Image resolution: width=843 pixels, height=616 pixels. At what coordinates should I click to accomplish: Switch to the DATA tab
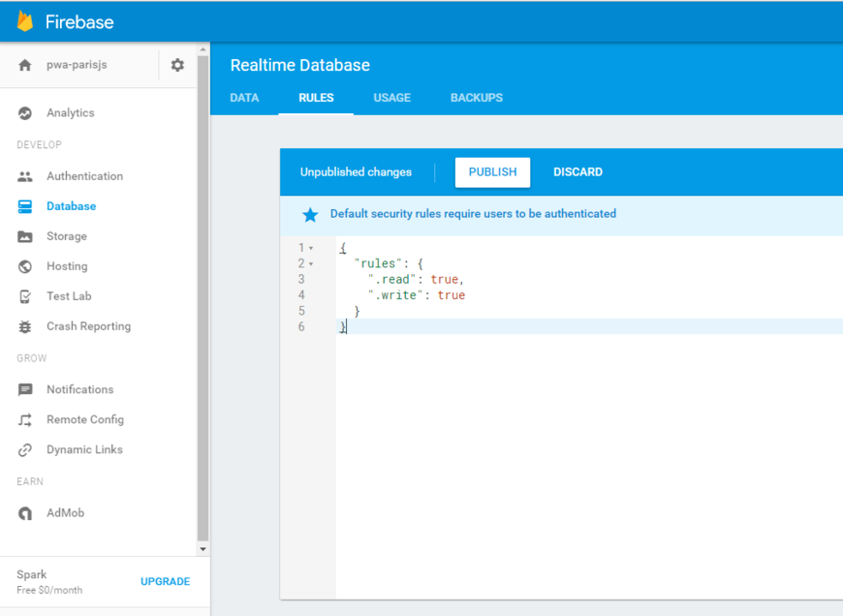(x=244, y=98)
